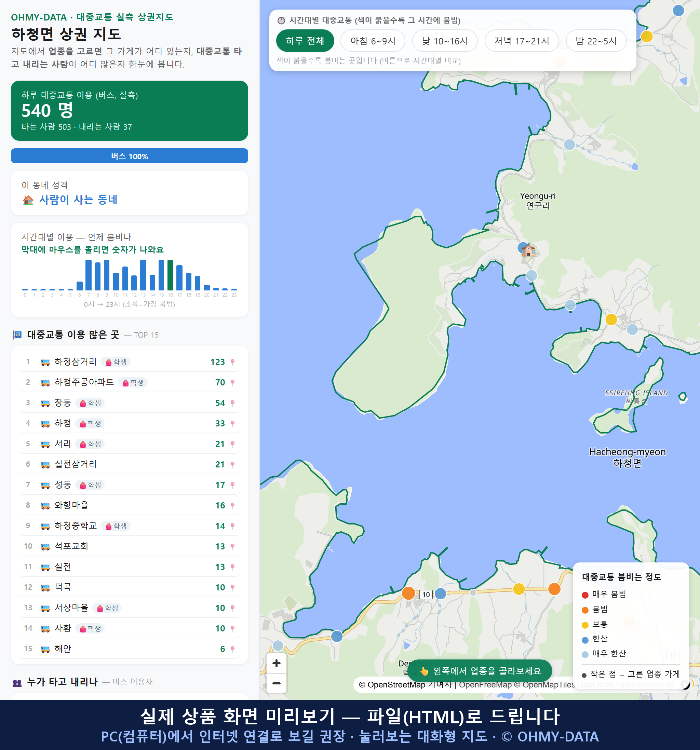Screen dimensions: 700x750
Task: Zoom out on the map
Action: (276, 683)
